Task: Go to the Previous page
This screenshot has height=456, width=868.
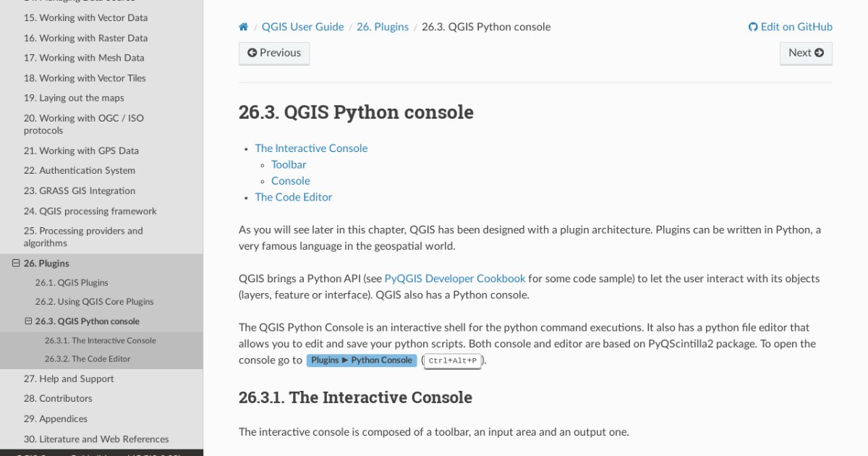Action: pyautogui.click(x=274, y=53)
